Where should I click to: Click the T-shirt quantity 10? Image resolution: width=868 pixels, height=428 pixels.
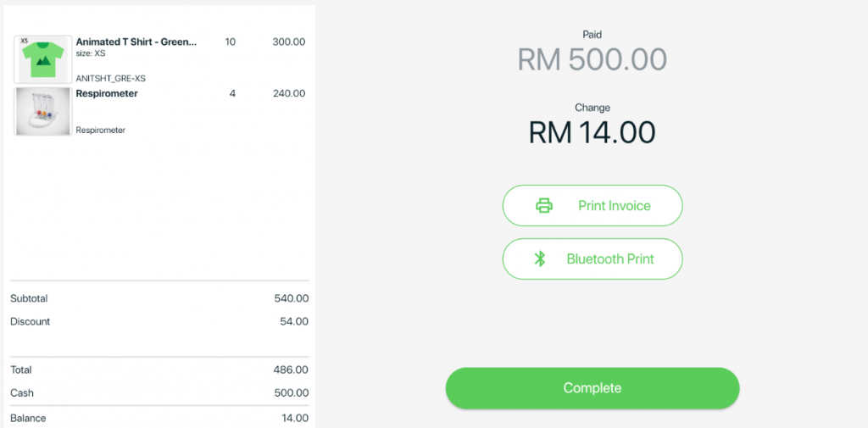(x=231, y=42)
